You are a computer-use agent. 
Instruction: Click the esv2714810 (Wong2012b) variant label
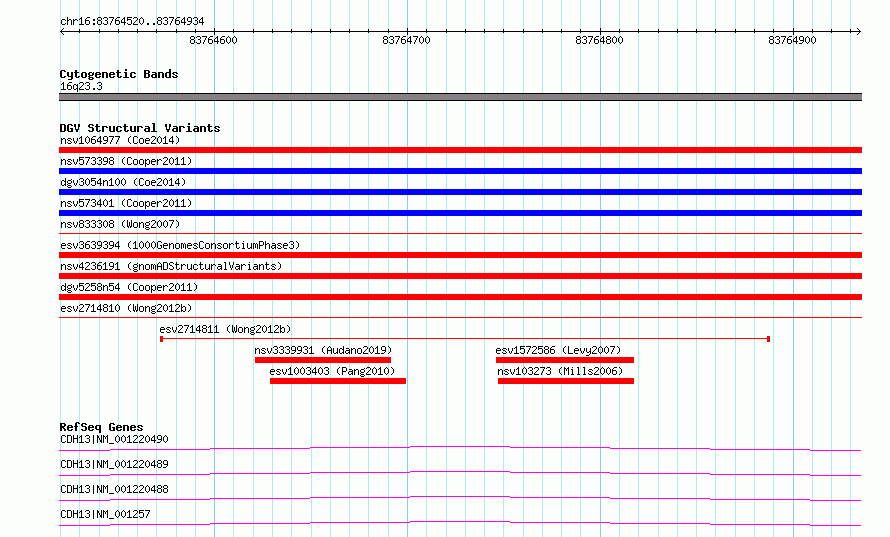point(126,308)
